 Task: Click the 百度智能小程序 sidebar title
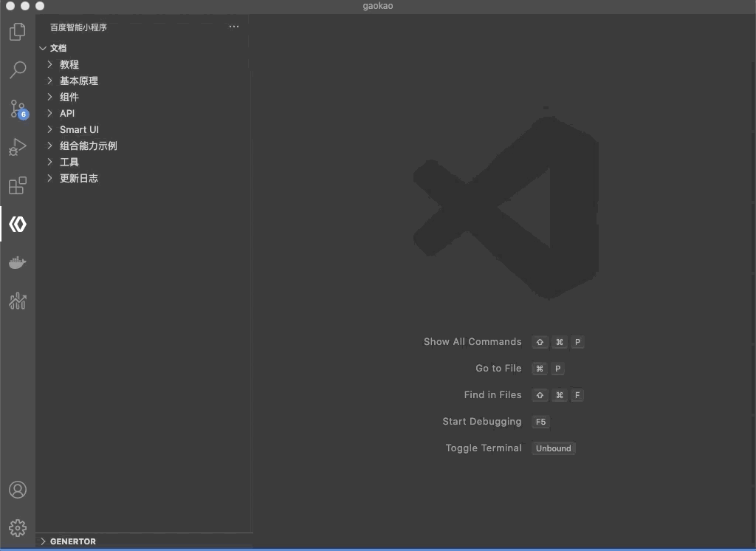click(x=78, y=27)
